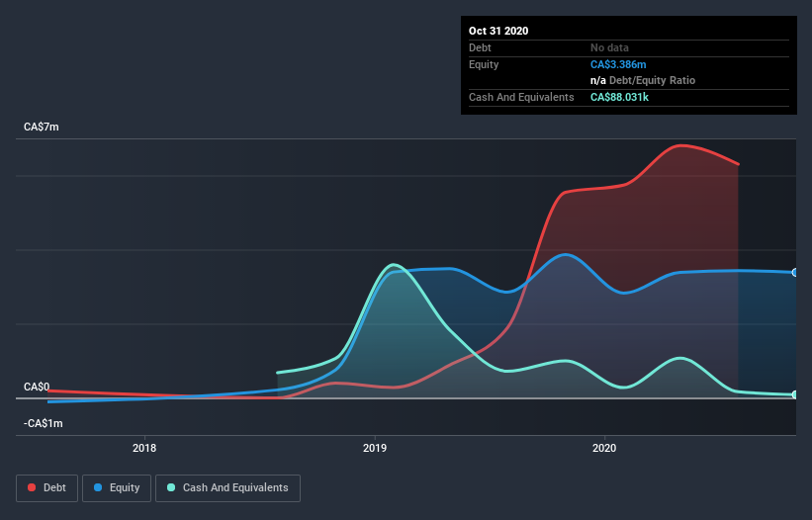Click the blue Equity legend dot
The height and width of the screenshot is (520, 812).
pos(98,487)
